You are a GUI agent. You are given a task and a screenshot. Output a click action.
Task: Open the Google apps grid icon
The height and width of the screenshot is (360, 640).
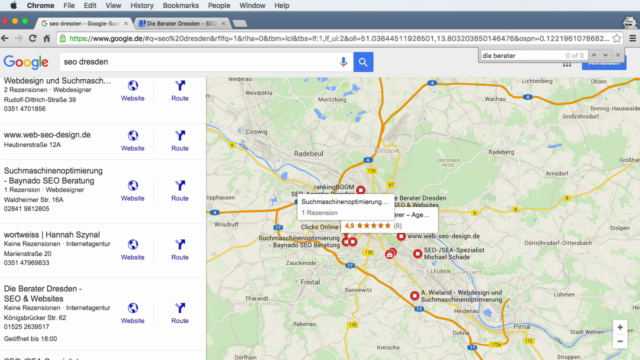coord(567,65)
